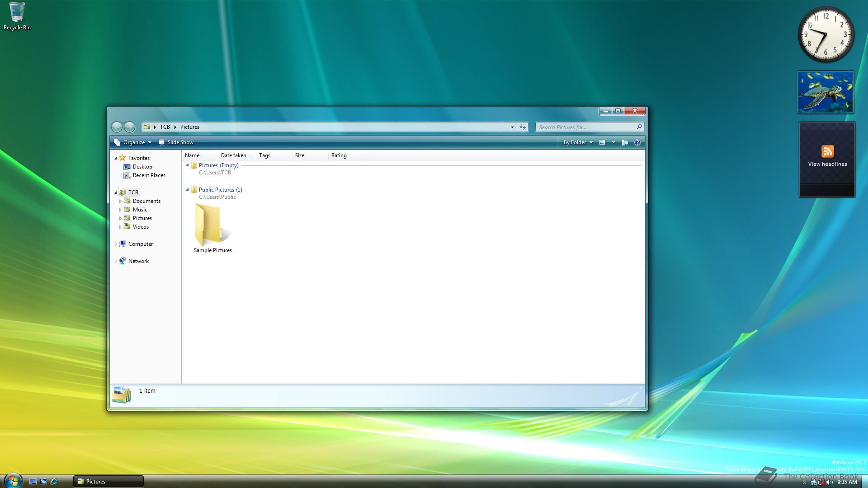The width and height of the screenshot is (868, 488).
Task: Click the Views icon in the toolbar
Action: (602, 142)
